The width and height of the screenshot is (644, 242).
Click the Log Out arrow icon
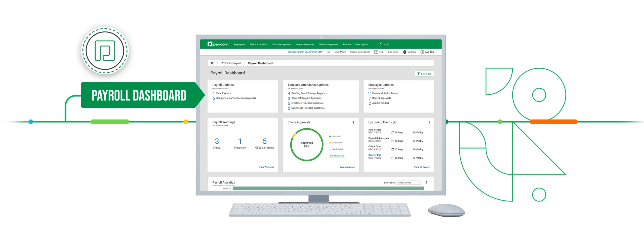click(422, 52)
